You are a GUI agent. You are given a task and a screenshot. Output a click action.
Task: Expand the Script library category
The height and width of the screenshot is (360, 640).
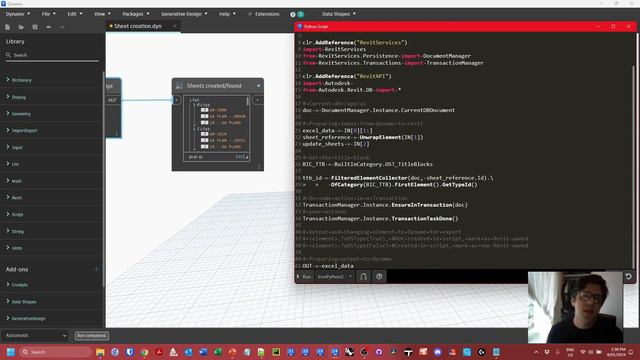tap(15, 214)
